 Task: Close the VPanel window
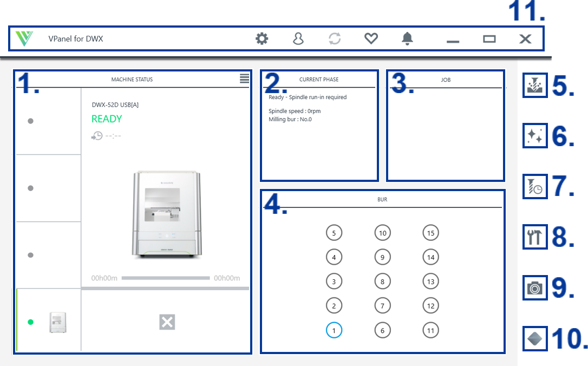pyautogui.click(x=525, y=38)
